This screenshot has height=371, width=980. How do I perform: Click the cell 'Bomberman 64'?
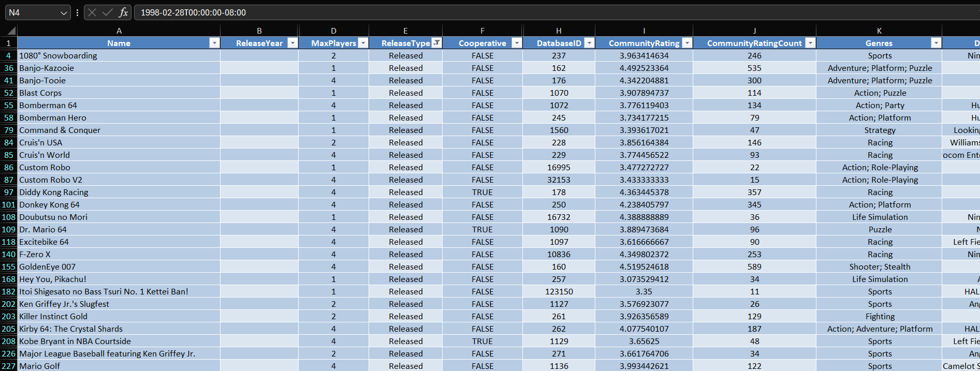[119, 105]
